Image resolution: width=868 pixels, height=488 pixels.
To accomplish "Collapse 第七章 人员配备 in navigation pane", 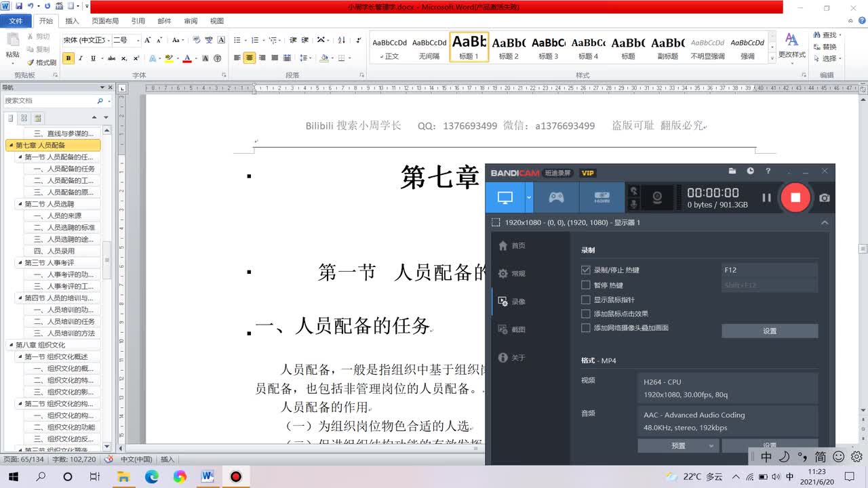I will (x=11, y=145).
